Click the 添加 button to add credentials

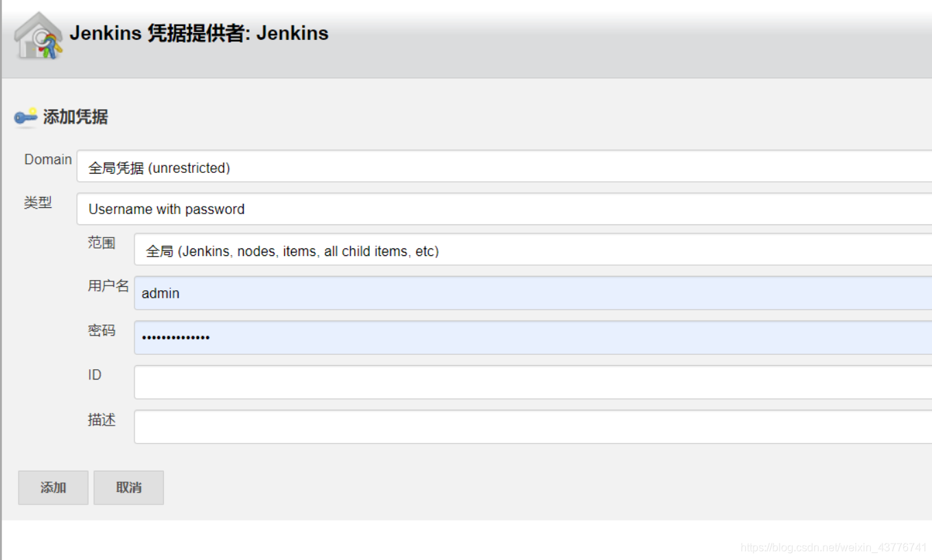(53, 487)
